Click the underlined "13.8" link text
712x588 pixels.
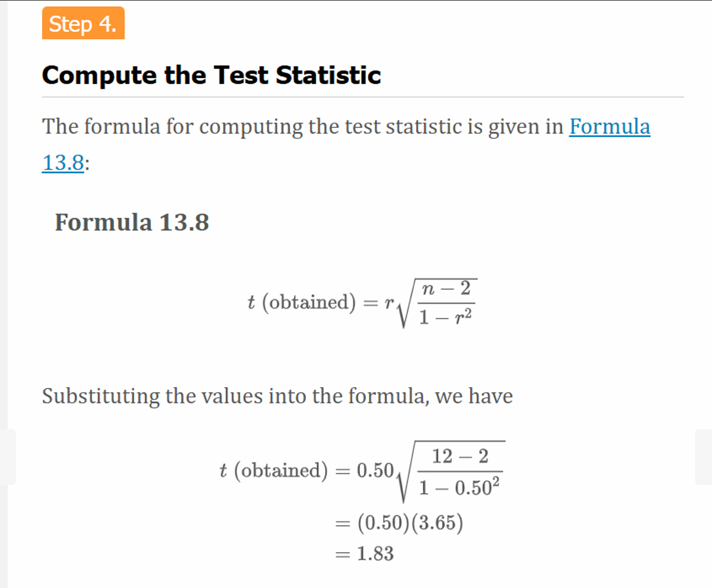63,163
